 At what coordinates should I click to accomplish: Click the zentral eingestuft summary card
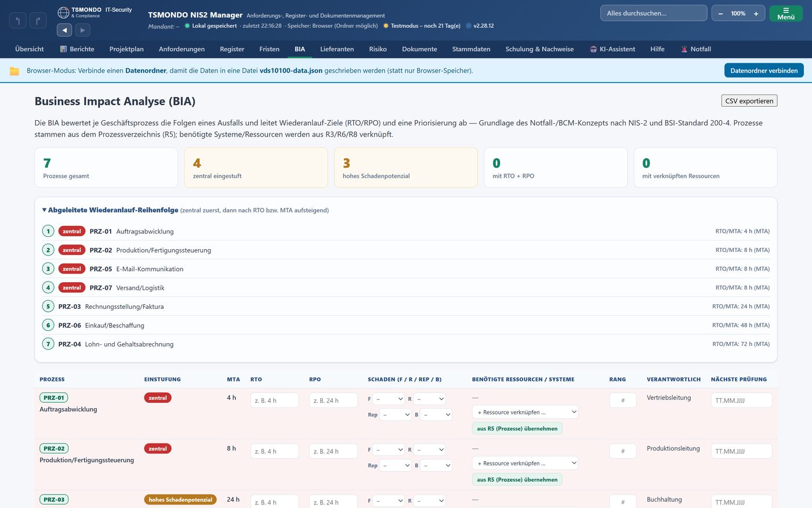coord(256,167)
